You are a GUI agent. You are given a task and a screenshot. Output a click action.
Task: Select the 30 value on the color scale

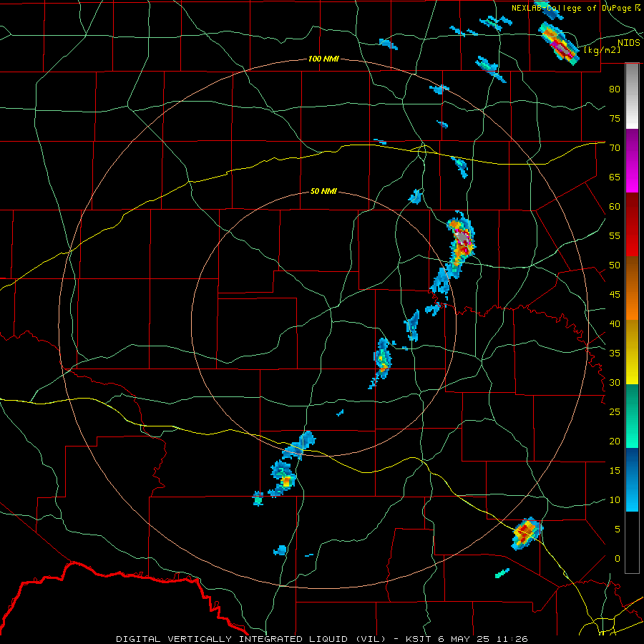tap(615, 383)
